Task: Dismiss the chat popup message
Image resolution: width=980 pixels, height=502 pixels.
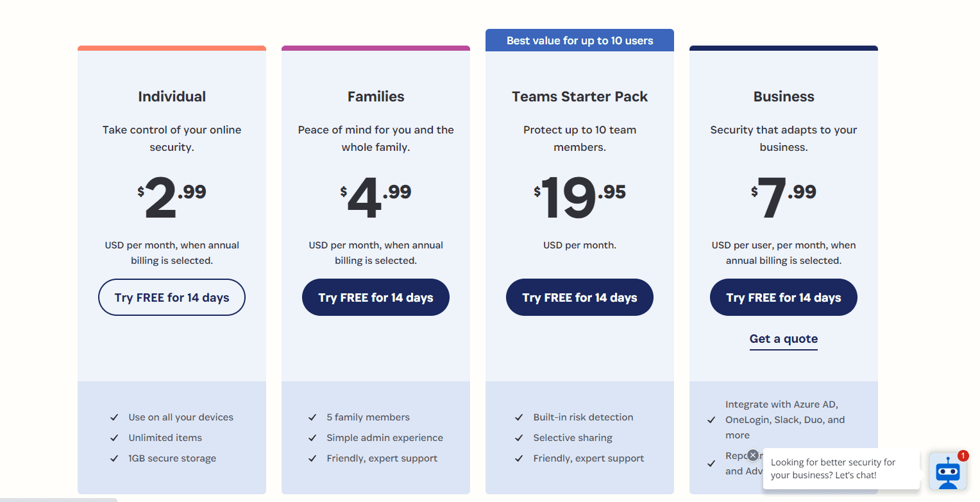Action: pyautogui.click(x=753, y=455)
